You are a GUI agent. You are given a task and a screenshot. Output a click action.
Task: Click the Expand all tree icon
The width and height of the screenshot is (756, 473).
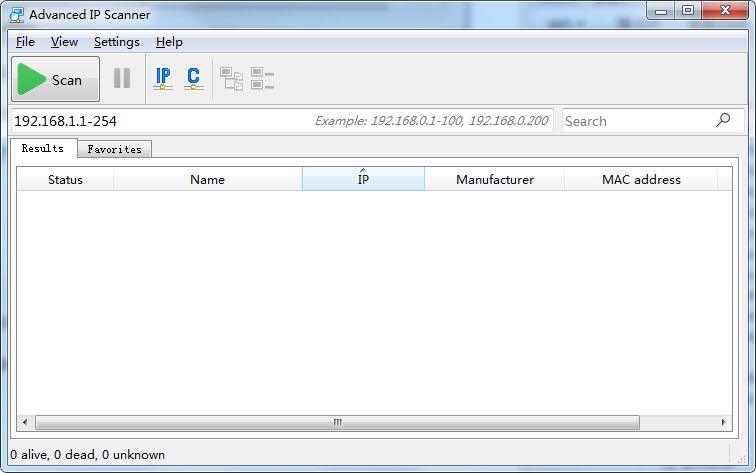tap(232, 79)
